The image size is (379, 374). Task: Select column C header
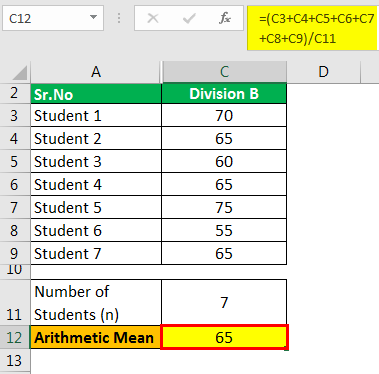pos(224,72)
